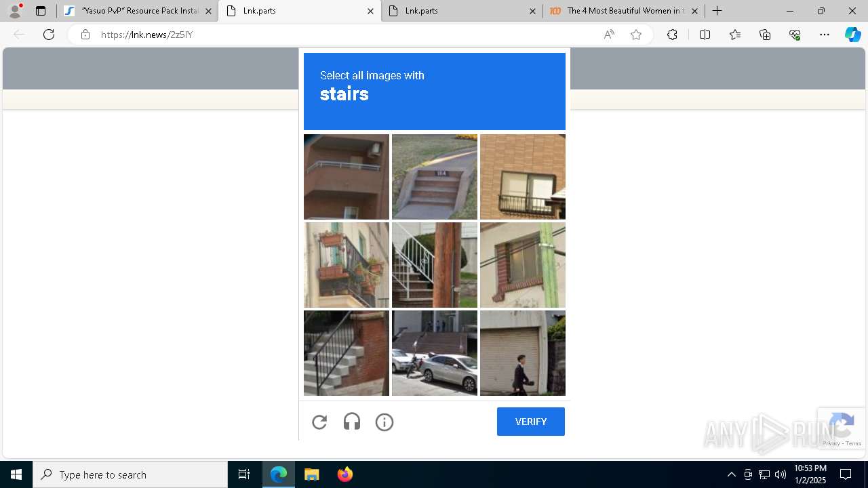The image size is (868, 488).
Task: Click the VERIFY button
Action: point(531,422)
